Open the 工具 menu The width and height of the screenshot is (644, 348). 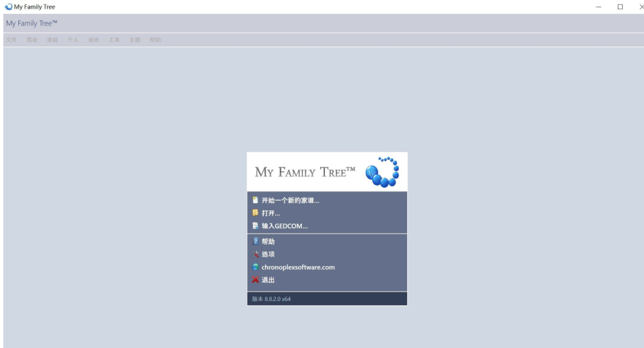click(x=114, y=40)
